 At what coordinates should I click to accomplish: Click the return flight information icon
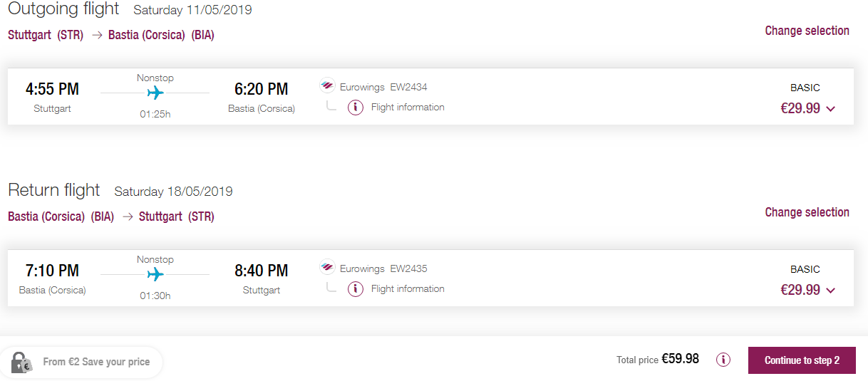[x=356, y=289]
